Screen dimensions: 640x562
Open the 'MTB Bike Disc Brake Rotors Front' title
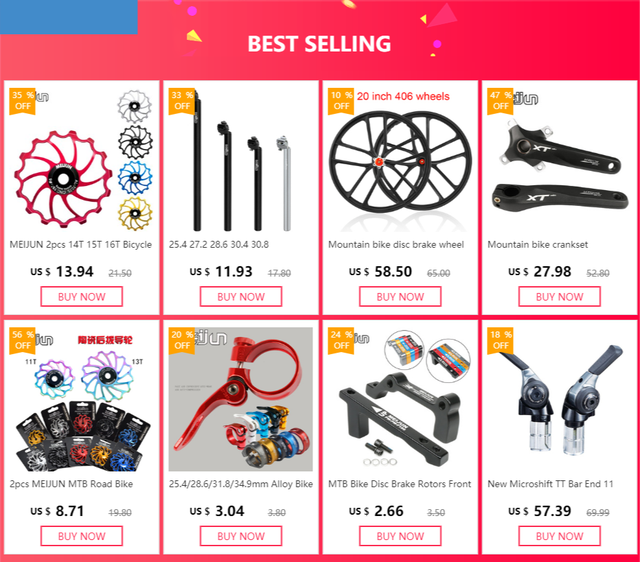pos(400,484)
